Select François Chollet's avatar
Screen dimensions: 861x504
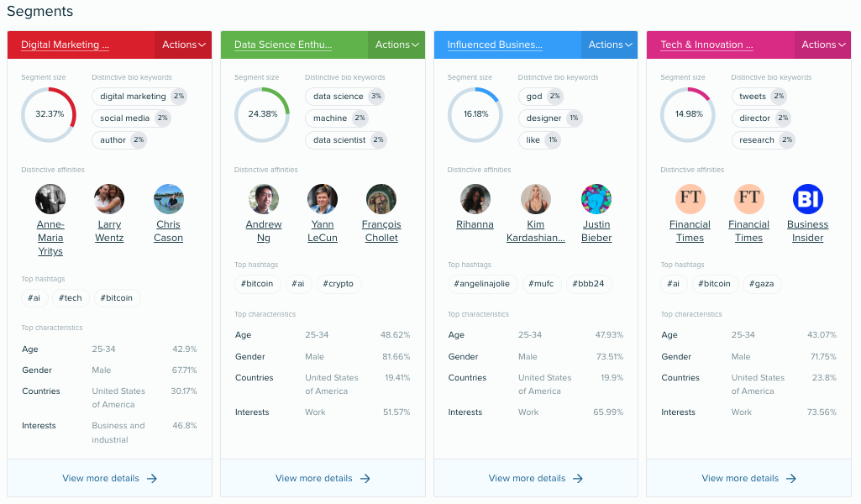coord(381,198)
